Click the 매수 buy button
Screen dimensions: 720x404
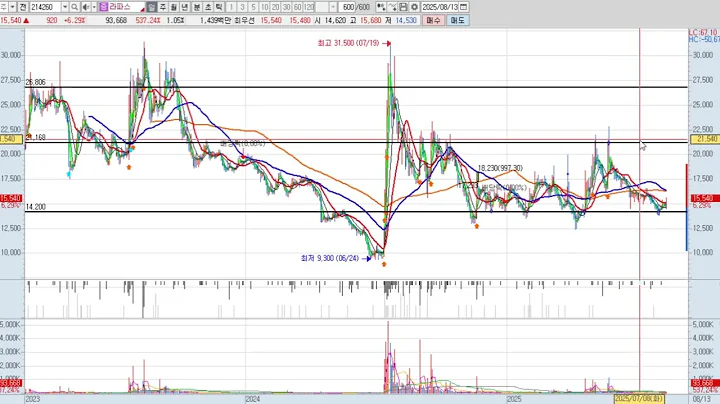[x=433, y=20]
